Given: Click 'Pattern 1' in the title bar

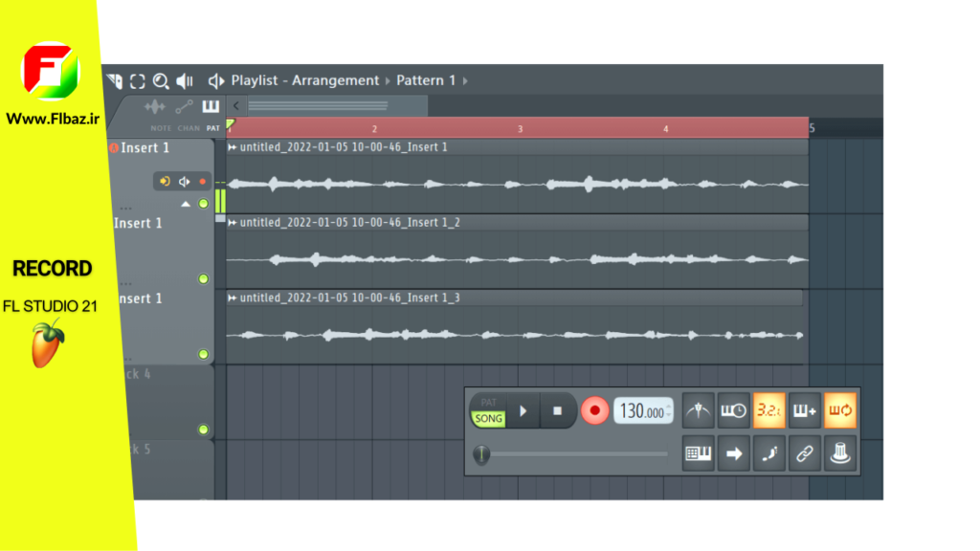Looking at the screenshot, I should 426,80.
